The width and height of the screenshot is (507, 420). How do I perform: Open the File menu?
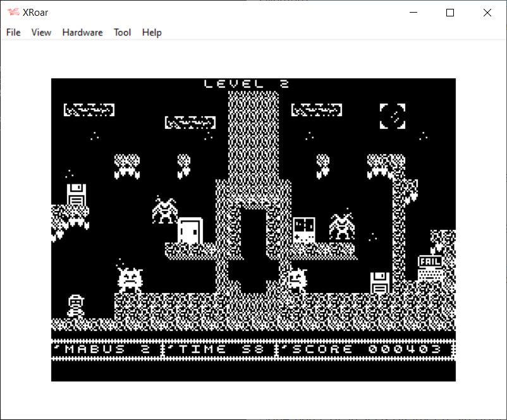13,32
